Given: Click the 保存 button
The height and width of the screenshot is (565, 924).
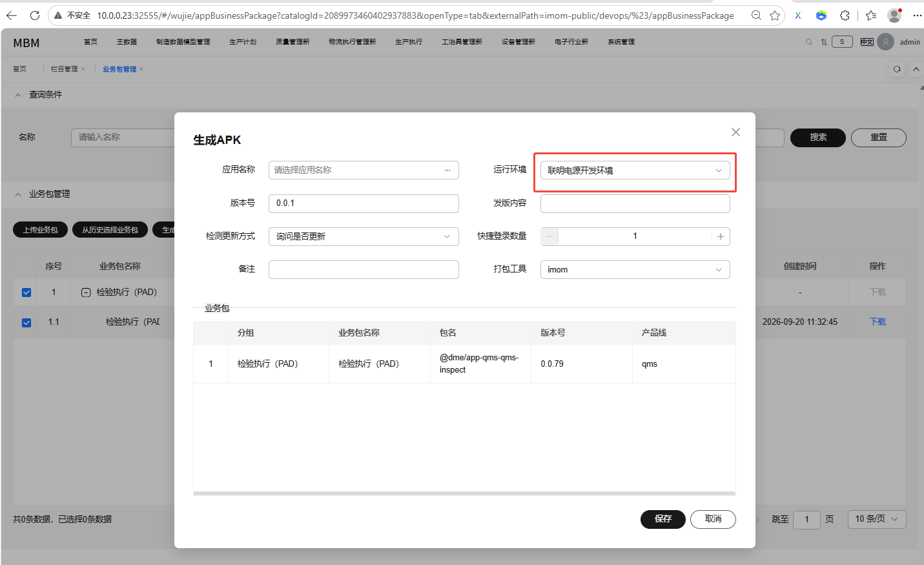Looking at the screenshot, I should pos(662,519).
